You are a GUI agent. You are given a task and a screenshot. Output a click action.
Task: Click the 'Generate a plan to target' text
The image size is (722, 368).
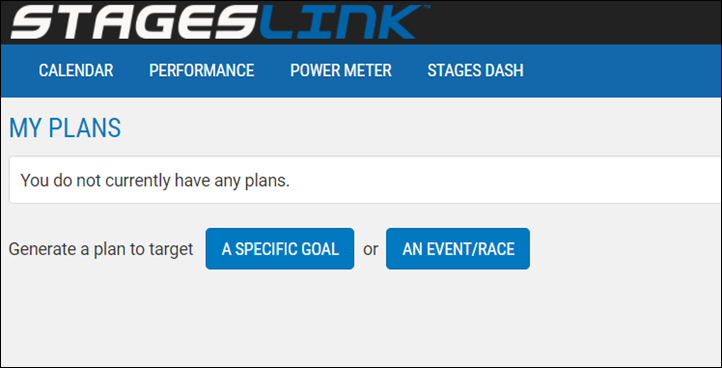[x=101, y=249]
